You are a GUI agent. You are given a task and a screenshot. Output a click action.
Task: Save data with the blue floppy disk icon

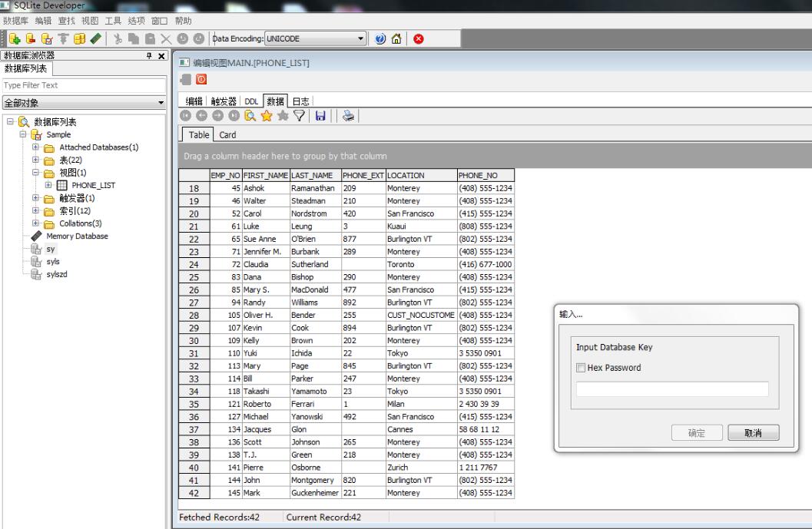320,116
